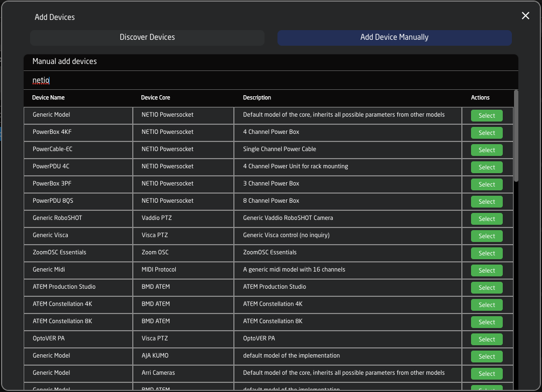Select the PowerBox 4KF device

[x=487, y=133]
